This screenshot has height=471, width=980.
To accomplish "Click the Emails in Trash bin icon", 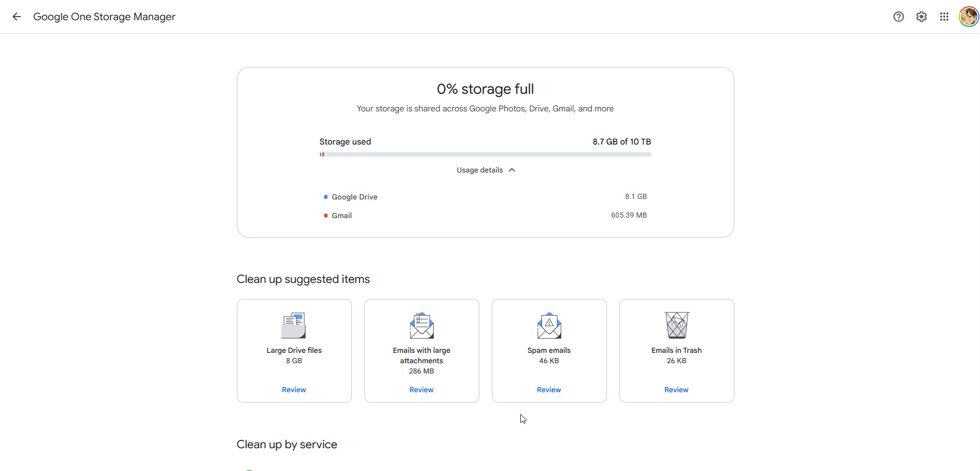I will point(676,325).
